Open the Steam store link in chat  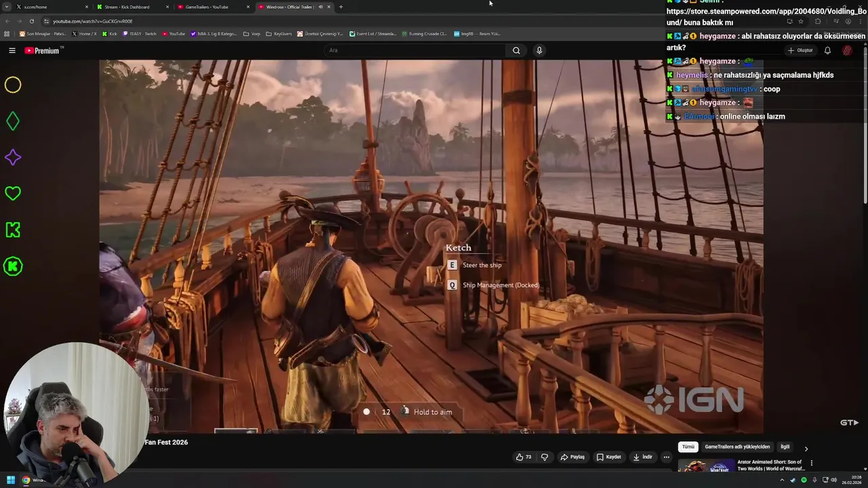click(766, 17)
